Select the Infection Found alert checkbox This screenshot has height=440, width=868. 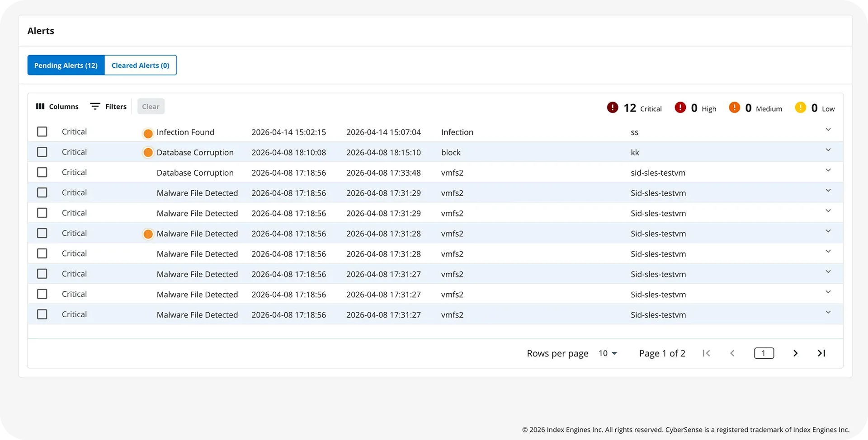(42, 131)
